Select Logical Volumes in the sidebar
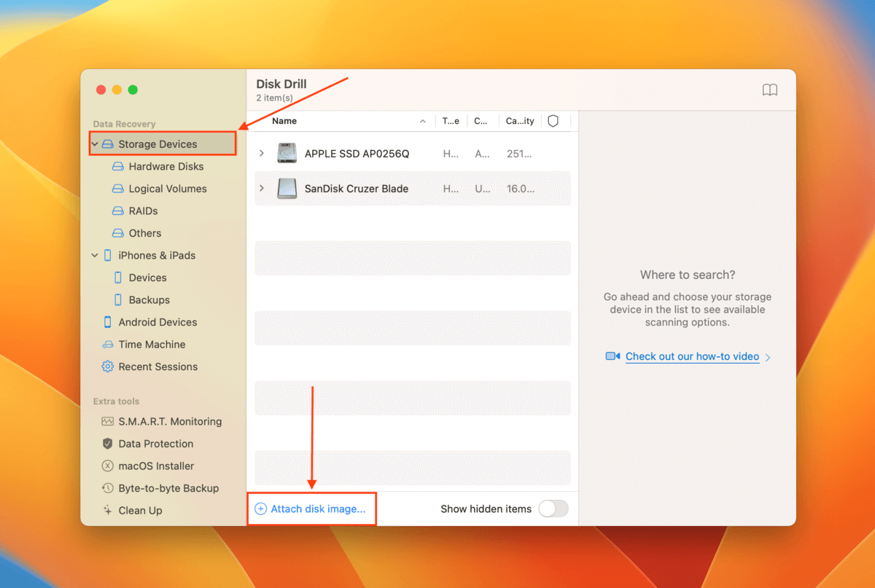 [168, 189]
